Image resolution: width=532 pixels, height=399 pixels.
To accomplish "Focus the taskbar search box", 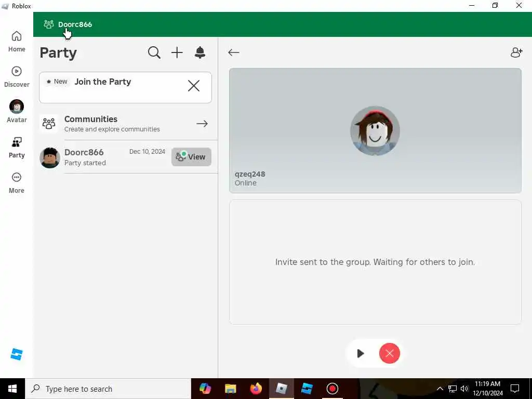I will (108, 389).
